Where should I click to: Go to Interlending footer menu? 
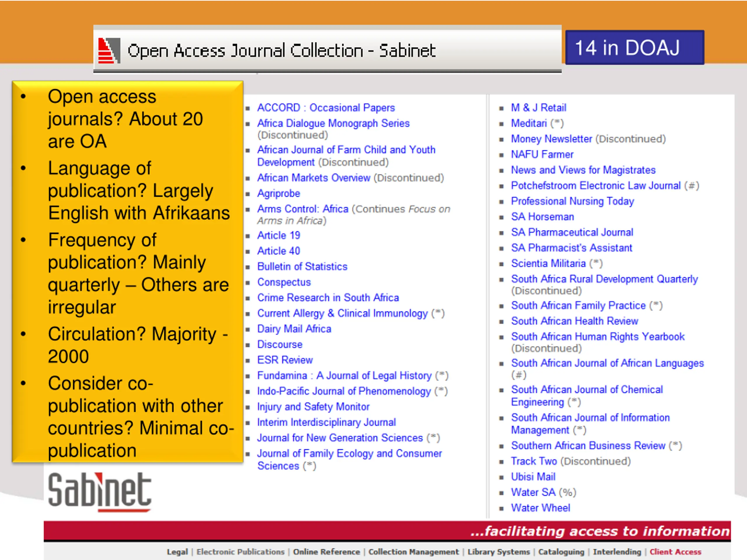click(617, 552)
